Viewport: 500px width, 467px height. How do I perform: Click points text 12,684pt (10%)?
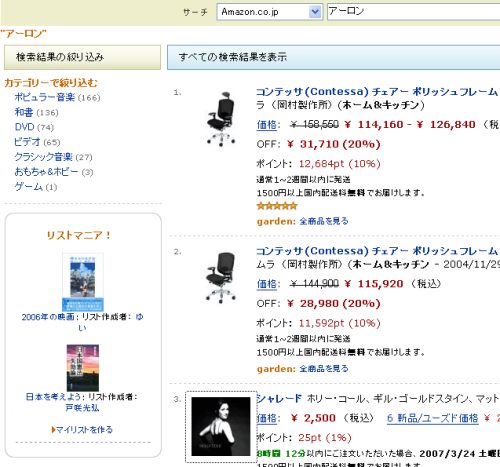(x=339, y=164)
